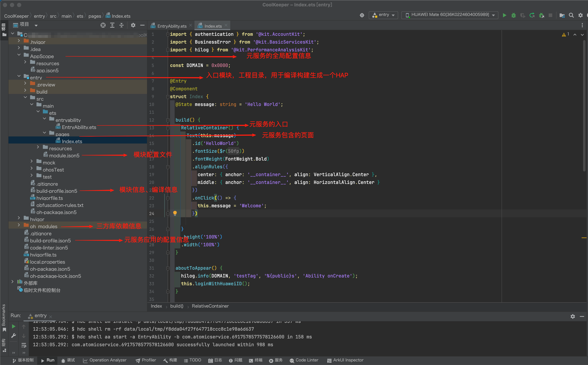The width and height of the screenshot is (588, 365).
Task: Select the EntryAbility.ets file in tree
Action: tap(79, 127)
